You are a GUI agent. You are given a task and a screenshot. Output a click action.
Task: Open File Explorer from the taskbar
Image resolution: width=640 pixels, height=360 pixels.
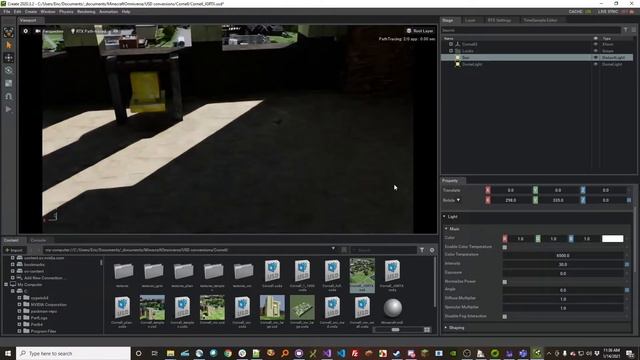(x=170, y=353)
